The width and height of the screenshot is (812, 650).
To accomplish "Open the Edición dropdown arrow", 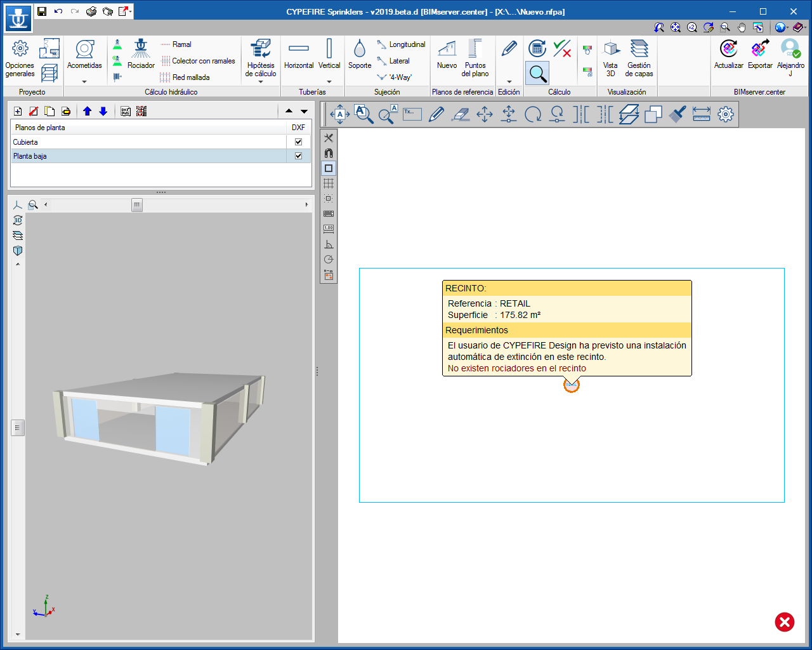I will (x=509, y=81).
